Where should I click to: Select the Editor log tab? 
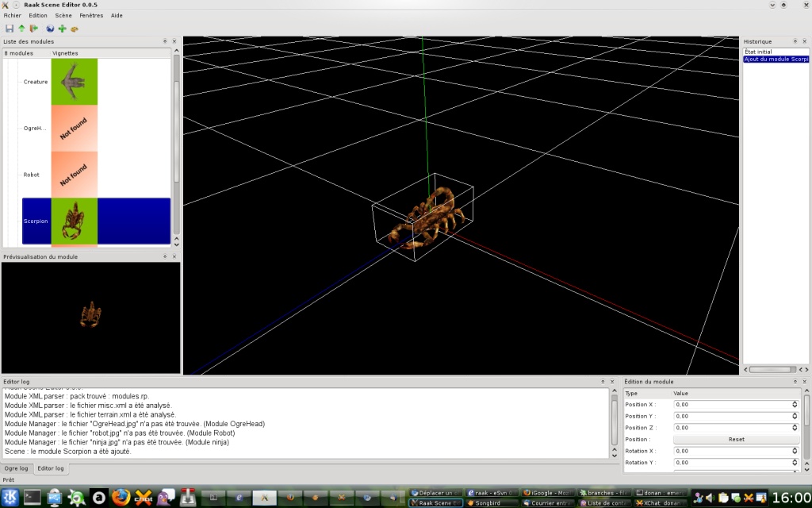[51, 468]
